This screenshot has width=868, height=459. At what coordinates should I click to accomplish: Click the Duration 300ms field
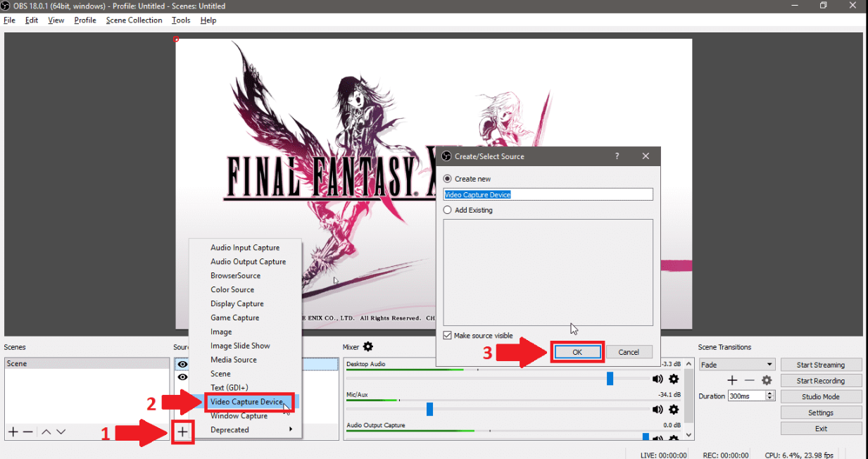pos(746,396)
